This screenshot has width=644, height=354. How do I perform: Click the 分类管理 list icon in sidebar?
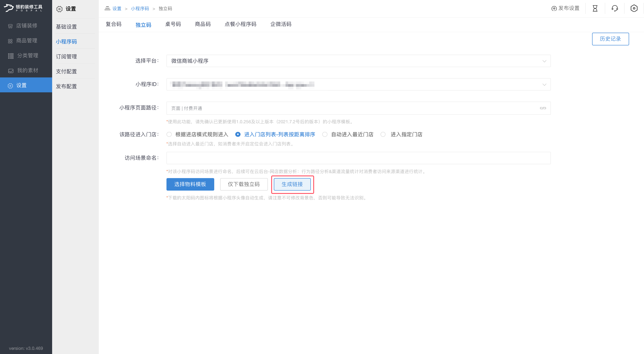[11, 56]
